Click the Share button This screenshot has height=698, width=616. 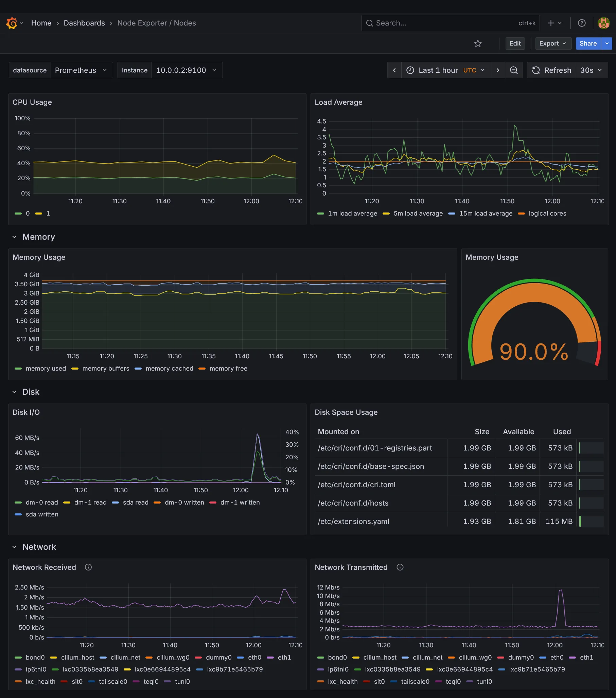pos(588,44)
